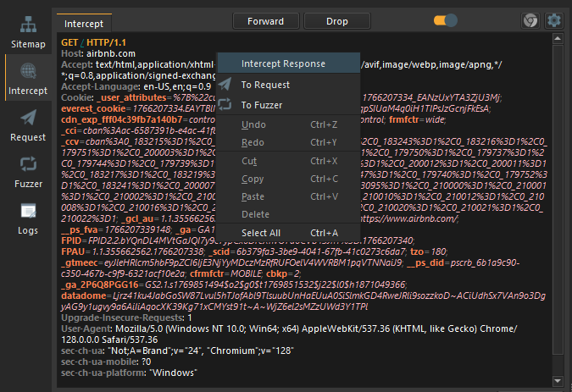
Task: Click scrollbar down arrow of request editor
Action: click(x=558, y=381)
